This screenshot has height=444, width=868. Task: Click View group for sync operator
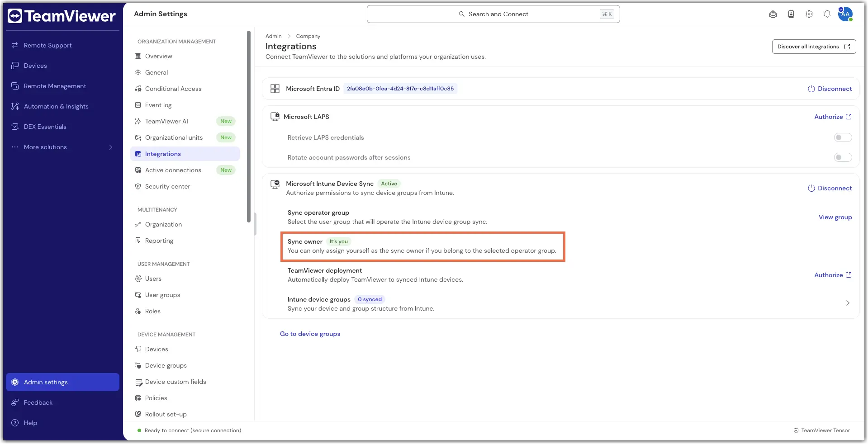(835, 217)
